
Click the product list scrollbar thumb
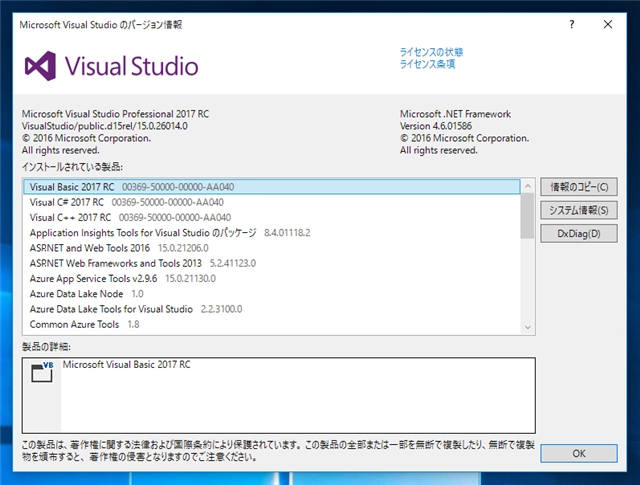[x=527, y=216]
